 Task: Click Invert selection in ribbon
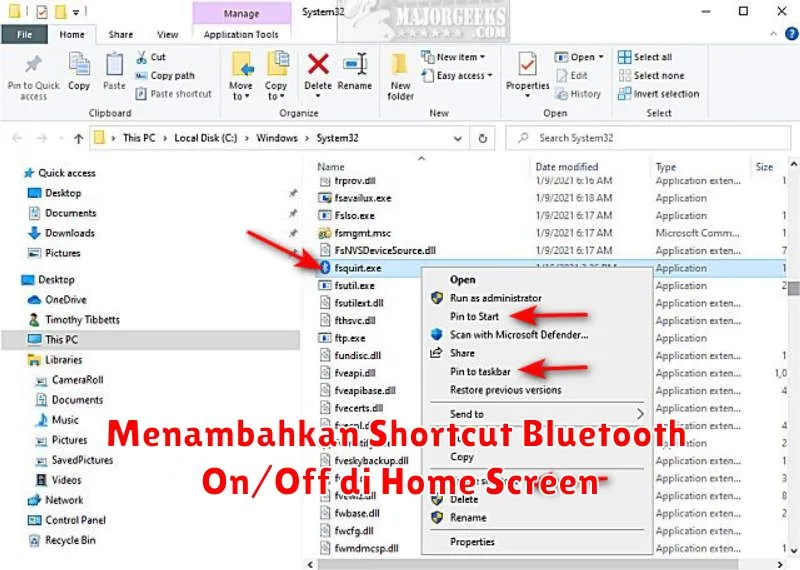[658, 94]
